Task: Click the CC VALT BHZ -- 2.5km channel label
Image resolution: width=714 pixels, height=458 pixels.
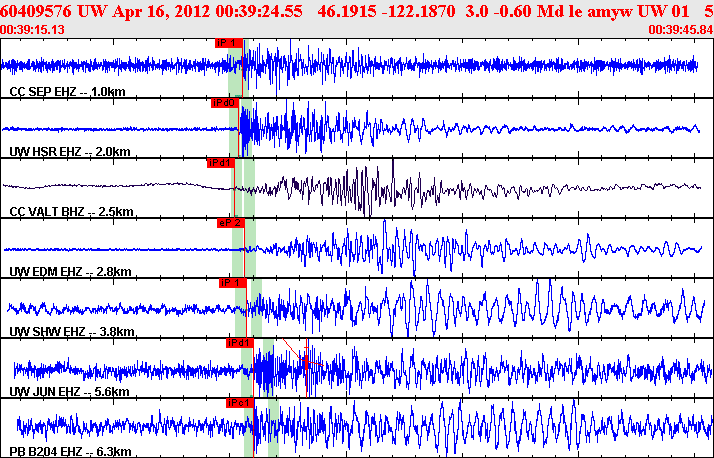Action: click(x=71, y=212)
